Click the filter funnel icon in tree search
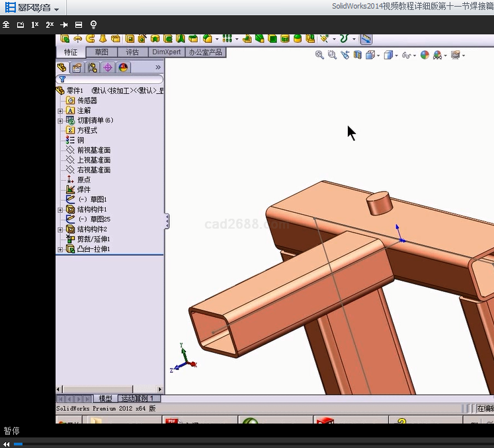The height and width of the screenshot is (448, 494). (62, 79)
